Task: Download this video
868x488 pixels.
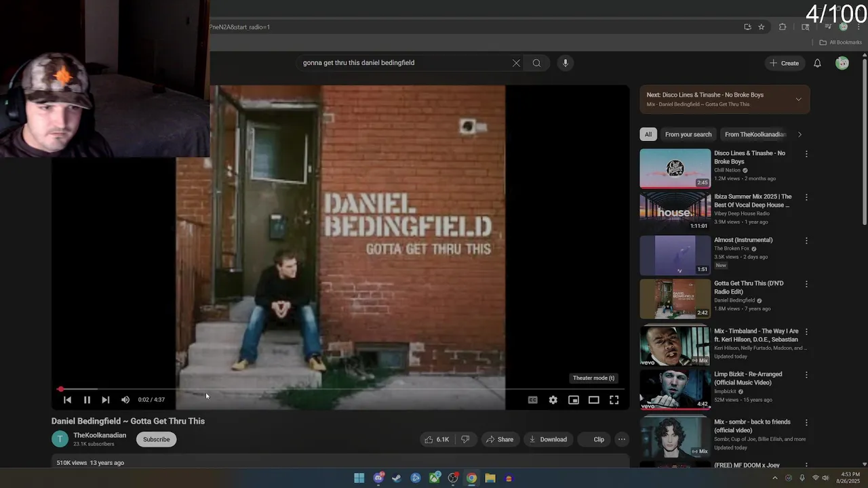Action: tap(548, 439)
